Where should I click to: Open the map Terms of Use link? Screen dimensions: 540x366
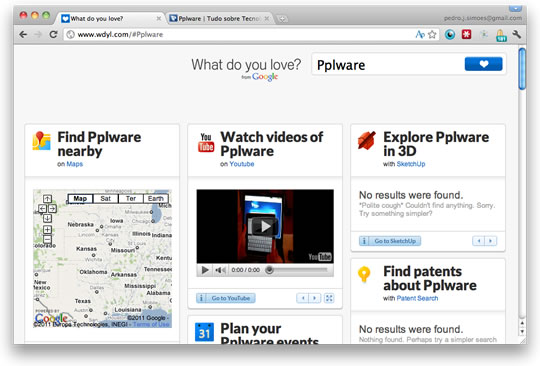[x=151, y=324]
